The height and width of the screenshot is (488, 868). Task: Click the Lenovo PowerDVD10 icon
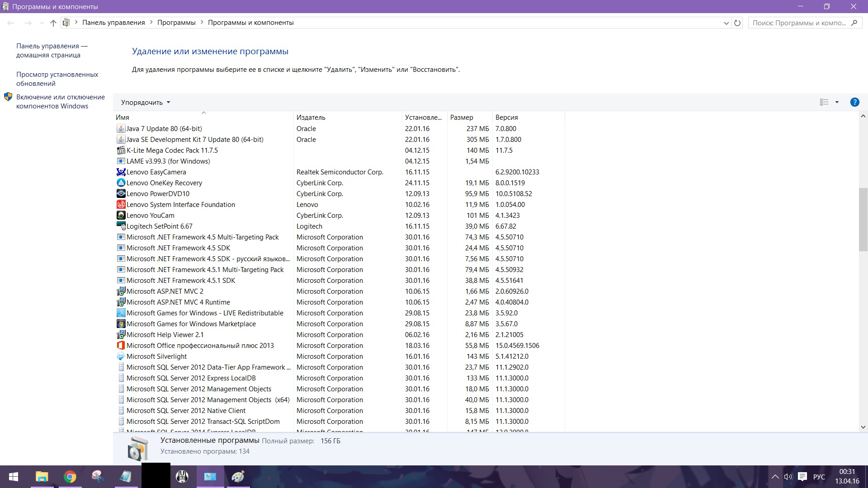pyautogui.click(x=121, y=194)
